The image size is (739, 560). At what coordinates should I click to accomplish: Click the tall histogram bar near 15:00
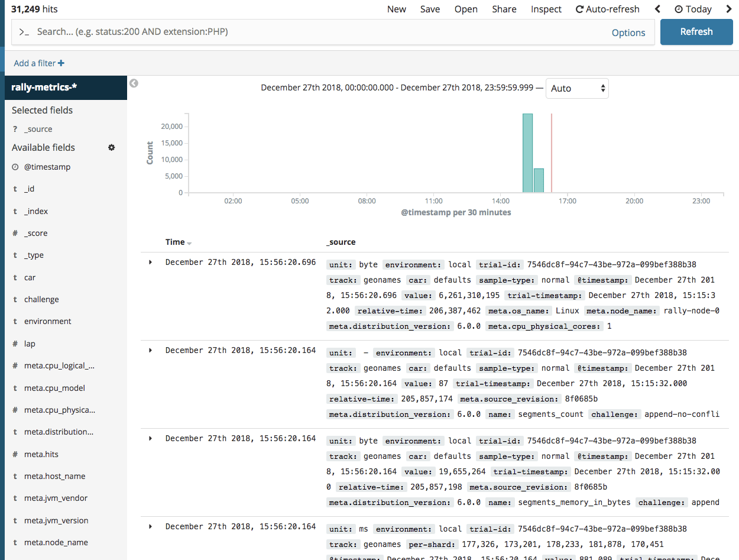527,153
